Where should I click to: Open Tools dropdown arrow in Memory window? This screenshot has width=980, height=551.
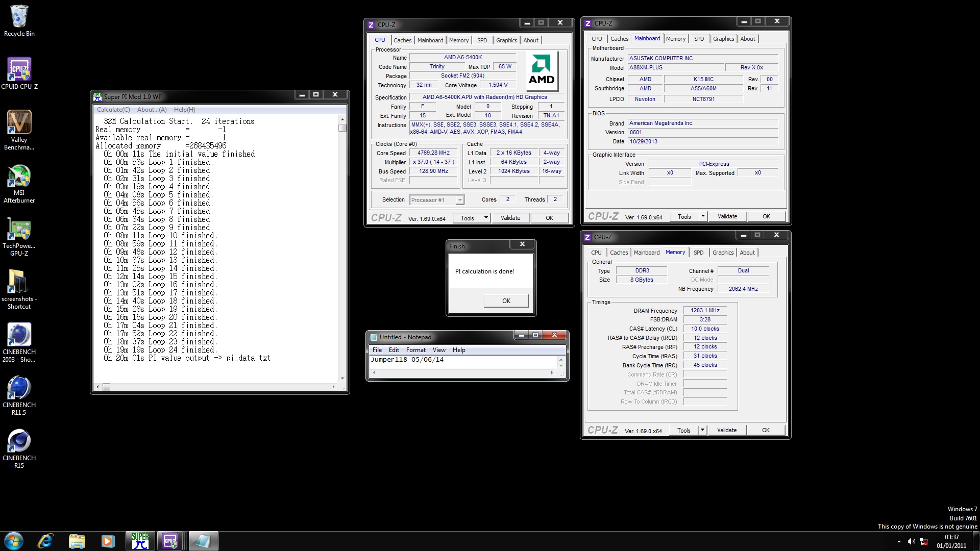[702, 430]
